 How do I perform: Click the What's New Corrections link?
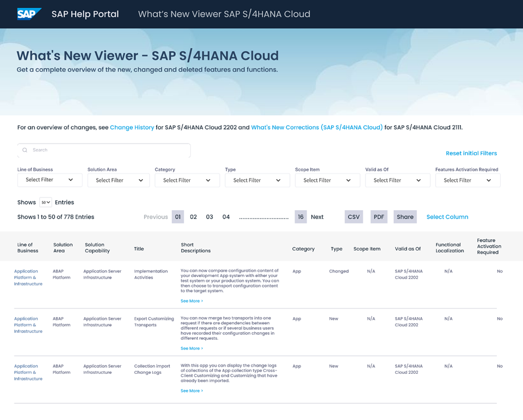(317, 127)
